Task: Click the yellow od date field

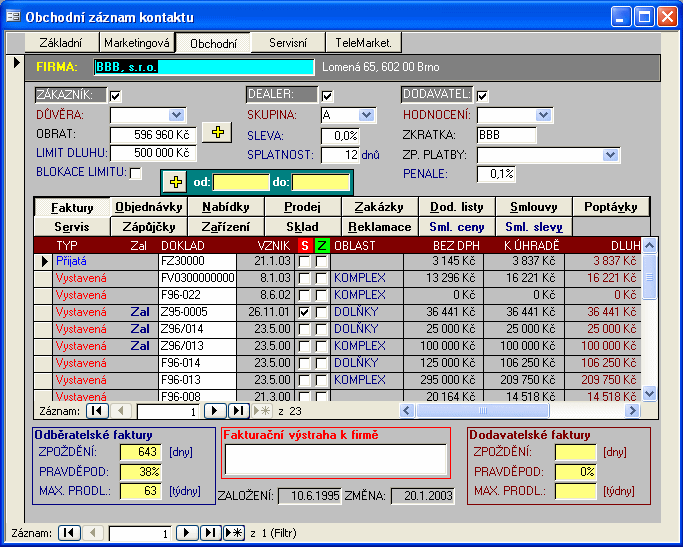Action: point(241,182)
